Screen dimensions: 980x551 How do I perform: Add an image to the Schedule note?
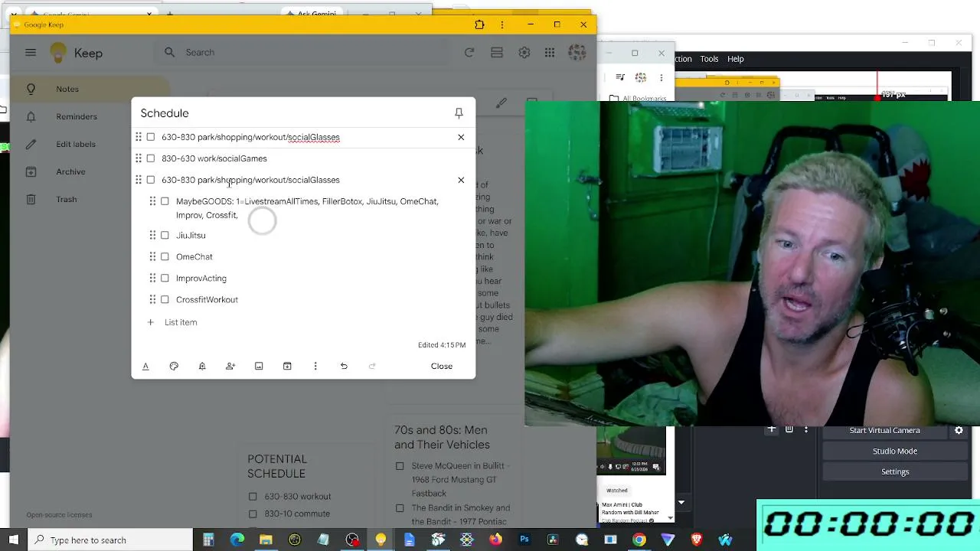[x=259, y=367]
